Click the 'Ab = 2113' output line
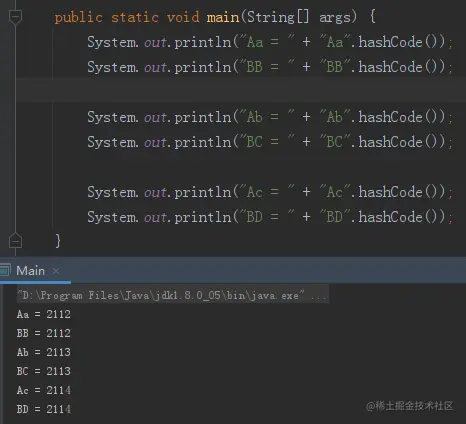466x424 pixels. coord(44,352)
